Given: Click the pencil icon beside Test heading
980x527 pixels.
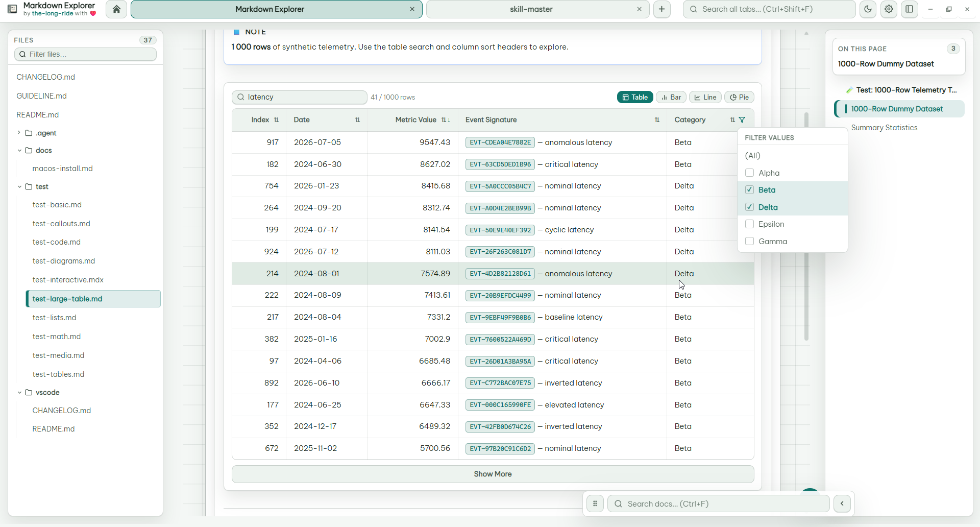Looking at the screenshot, I should tap(849, 90).
